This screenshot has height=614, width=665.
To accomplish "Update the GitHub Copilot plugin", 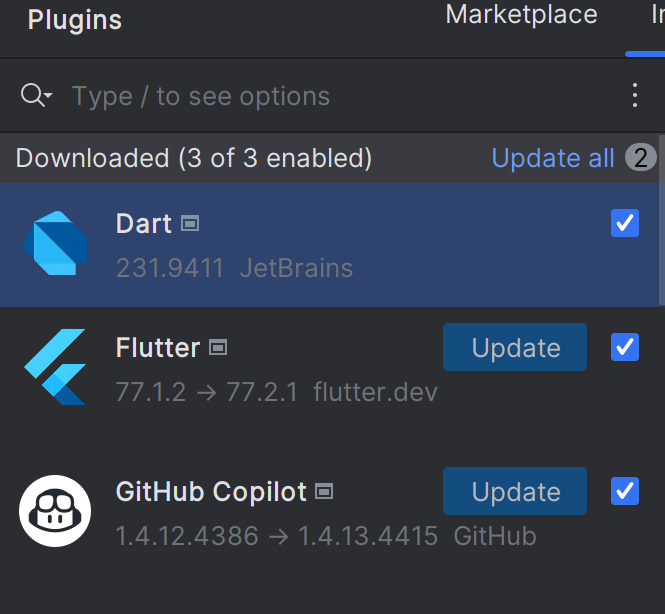I will [515, 492].
